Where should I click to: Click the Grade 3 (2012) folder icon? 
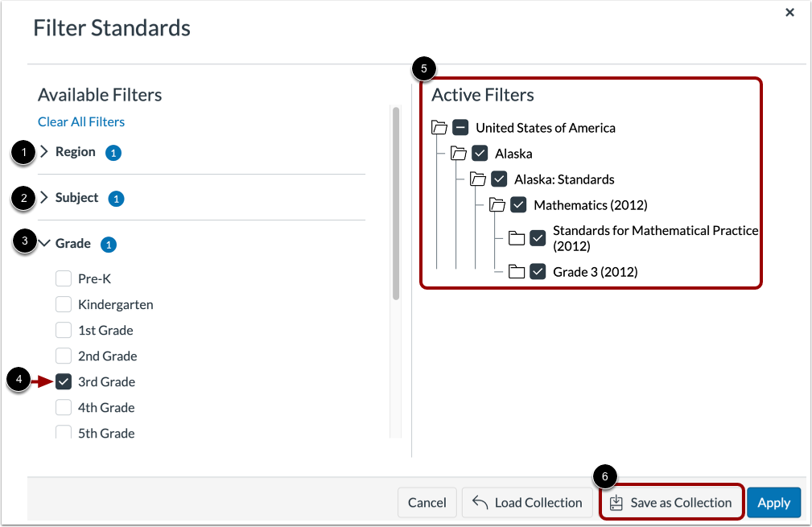point(517,271)
